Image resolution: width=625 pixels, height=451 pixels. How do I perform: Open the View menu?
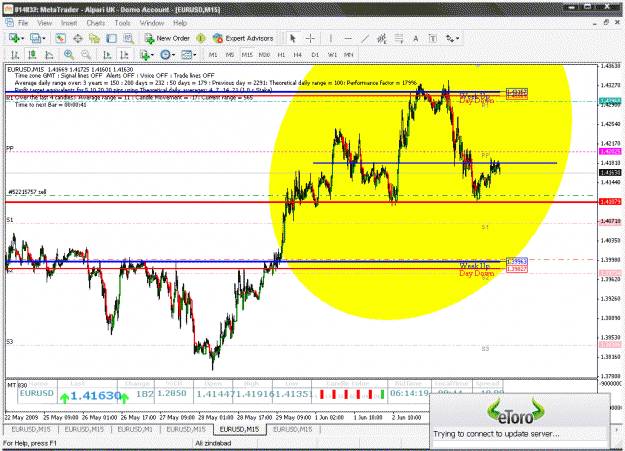point(45,23)
